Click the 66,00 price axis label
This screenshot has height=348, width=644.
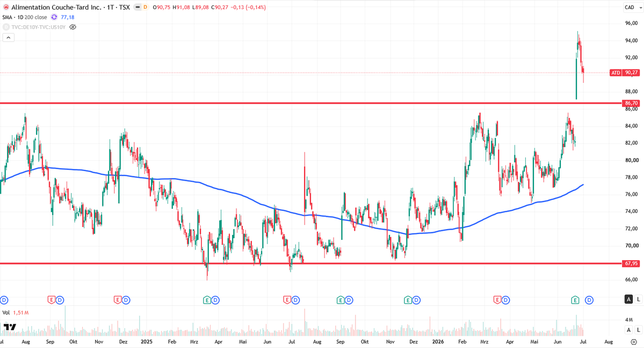coord(631,280)
